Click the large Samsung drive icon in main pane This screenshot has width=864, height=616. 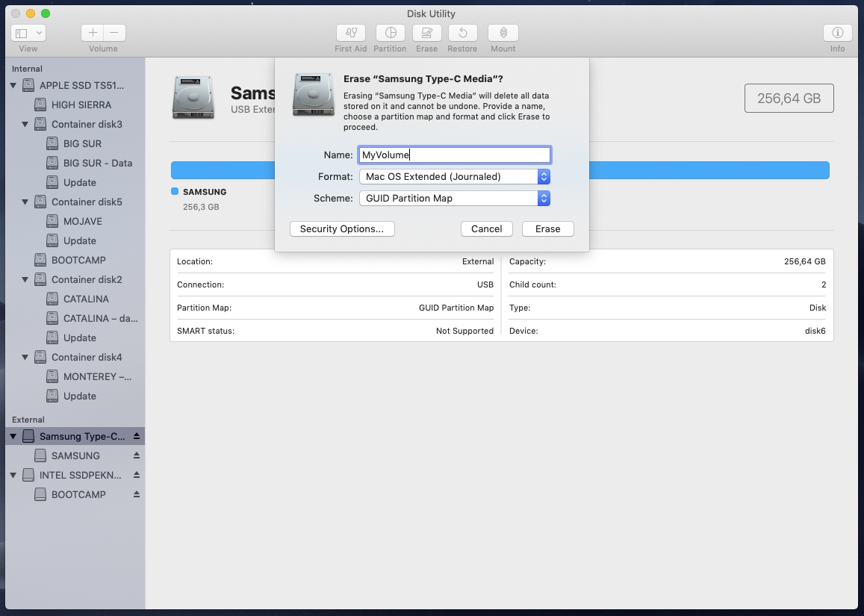[x=193, y=98]
